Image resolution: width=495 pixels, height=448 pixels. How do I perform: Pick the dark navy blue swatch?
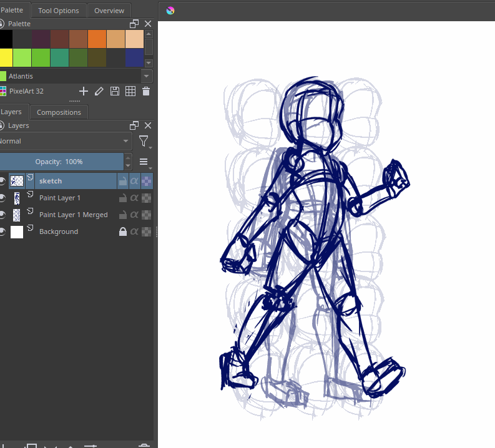tap(134, 58)
